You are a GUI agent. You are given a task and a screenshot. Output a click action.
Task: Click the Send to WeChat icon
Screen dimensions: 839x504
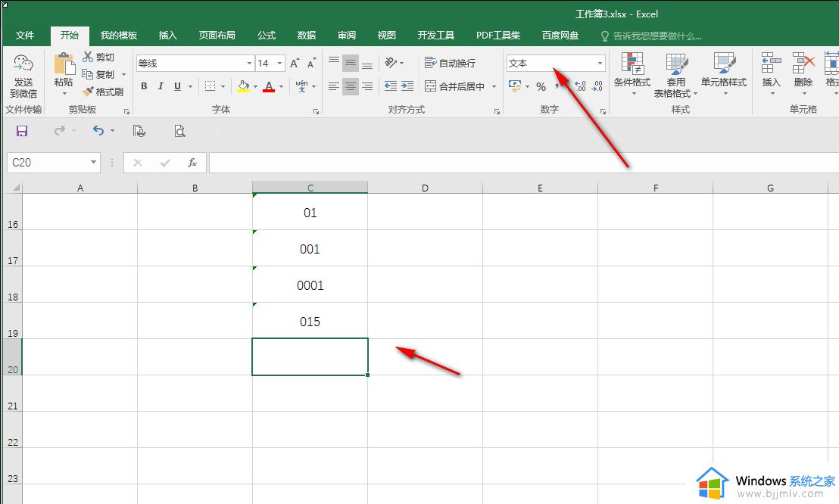click(23, 63)
